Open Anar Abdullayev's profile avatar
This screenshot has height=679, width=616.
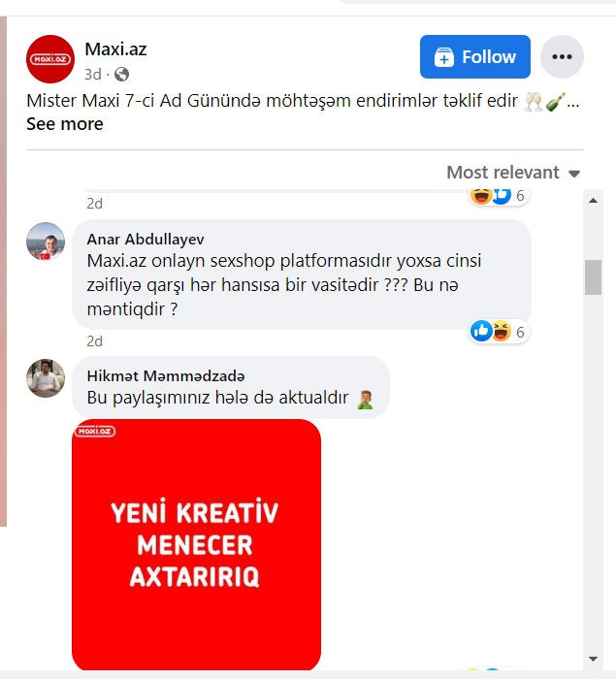tap(46, 242)
